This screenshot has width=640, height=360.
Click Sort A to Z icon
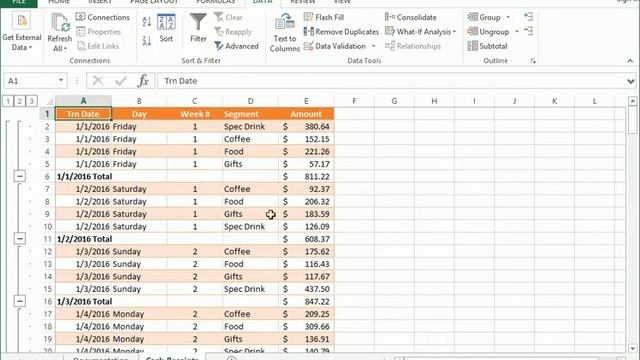[147, 22]
